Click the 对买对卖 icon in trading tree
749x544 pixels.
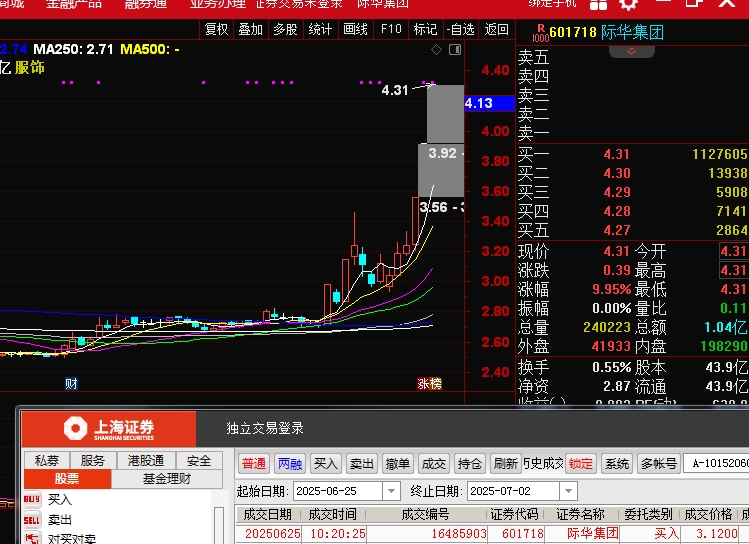[32, 538]
